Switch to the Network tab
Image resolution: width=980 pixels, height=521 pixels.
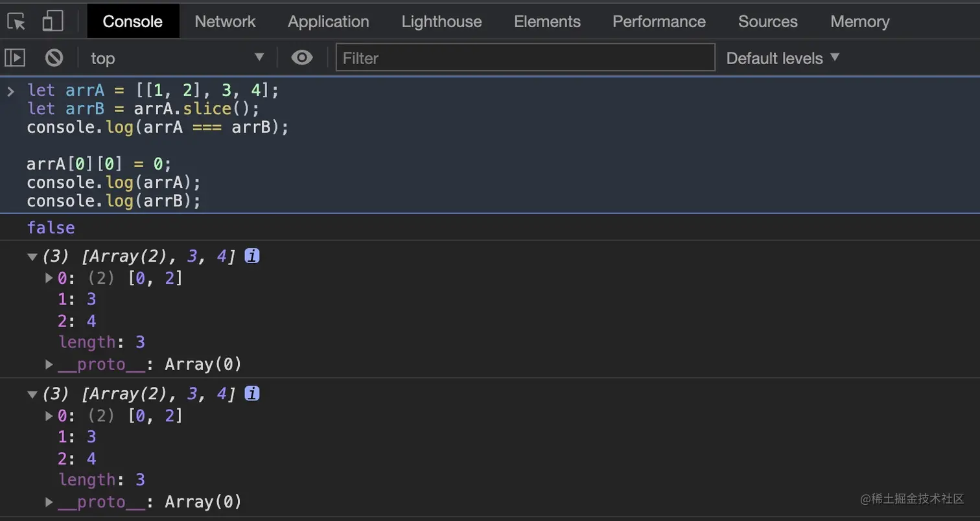point(225,21)
